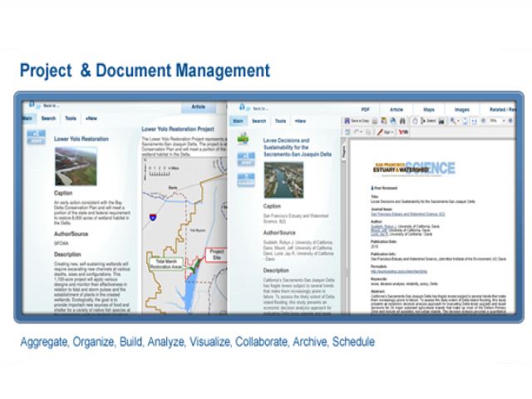This screenshot has width=532, height=399.
Task: Click 'Back to...' in the Lower Yolo panel
Action: [x=52, y=106]
